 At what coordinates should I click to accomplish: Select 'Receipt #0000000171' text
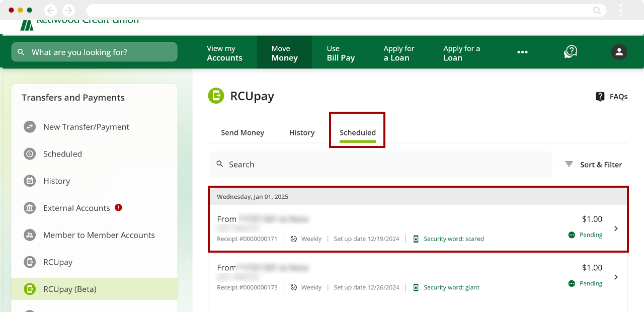(247, 239)
